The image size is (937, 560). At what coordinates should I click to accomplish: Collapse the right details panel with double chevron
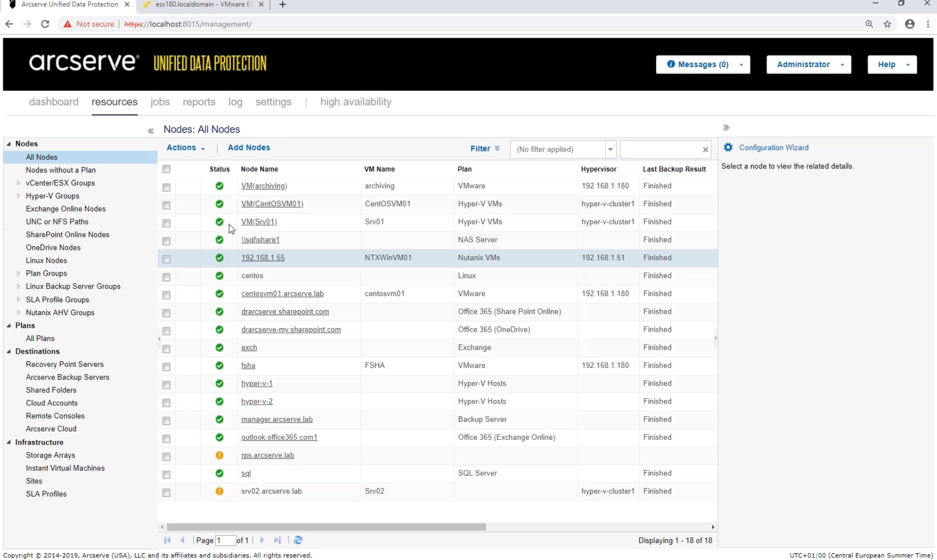726,127
